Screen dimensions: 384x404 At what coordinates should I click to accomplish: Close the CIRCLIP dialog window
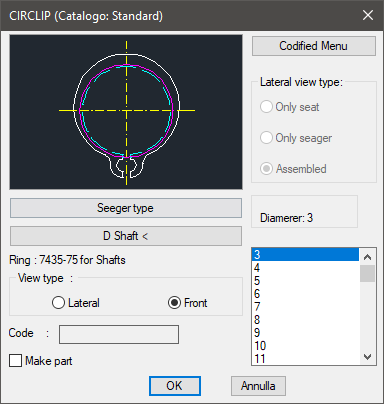368,15
